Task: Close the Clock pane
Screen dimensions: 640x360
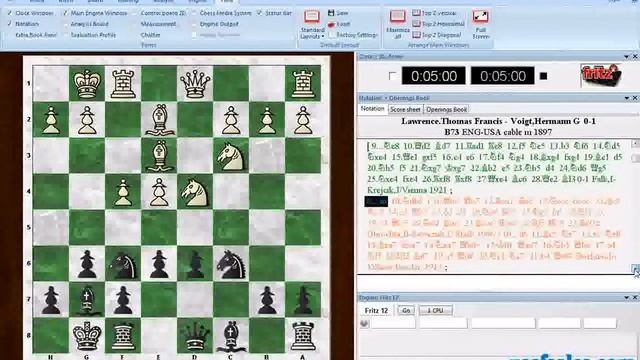Action: coord(635,56)
